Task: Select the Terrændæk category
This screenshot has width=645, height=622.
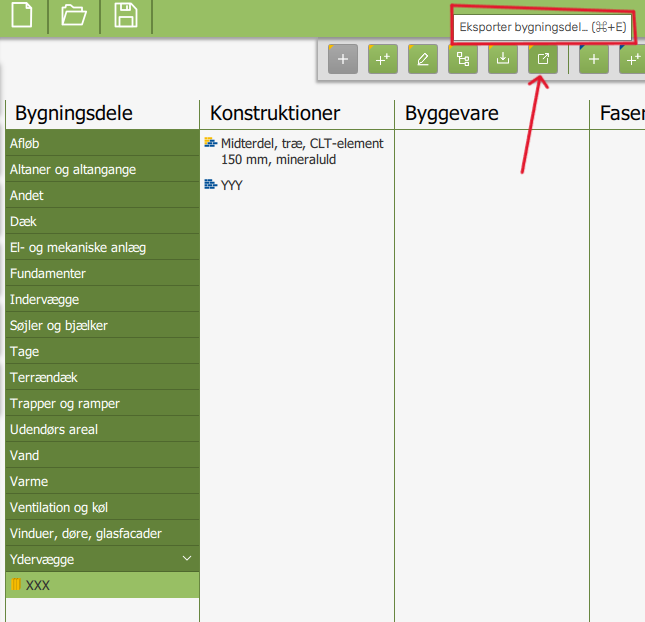Action: click(102, 377)
